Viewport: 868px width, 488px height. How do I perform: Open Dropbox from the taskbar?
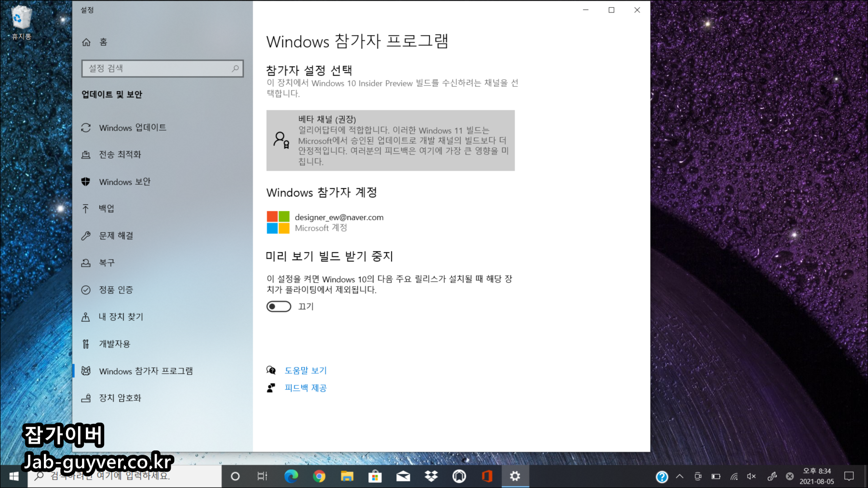click(431, 476)
